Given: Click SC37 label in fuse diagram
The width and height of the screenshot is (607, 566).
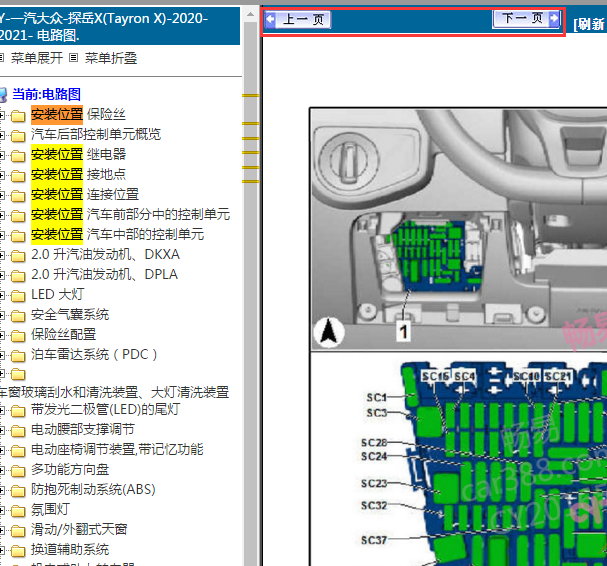Looking at the screenshot, I should (x=374, y=540).
